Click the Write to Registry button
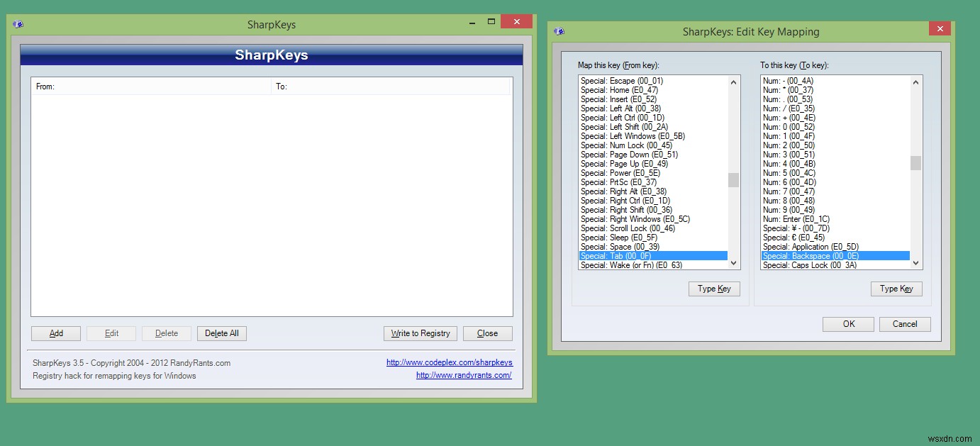 (x=421, y=333)
